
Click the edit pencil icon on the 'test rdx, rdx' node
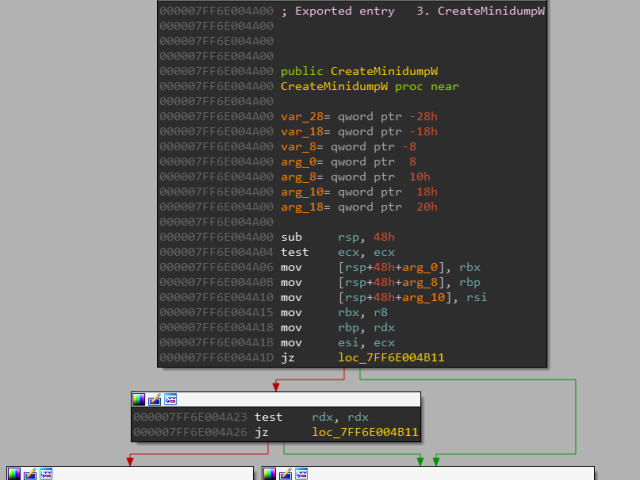154,400
